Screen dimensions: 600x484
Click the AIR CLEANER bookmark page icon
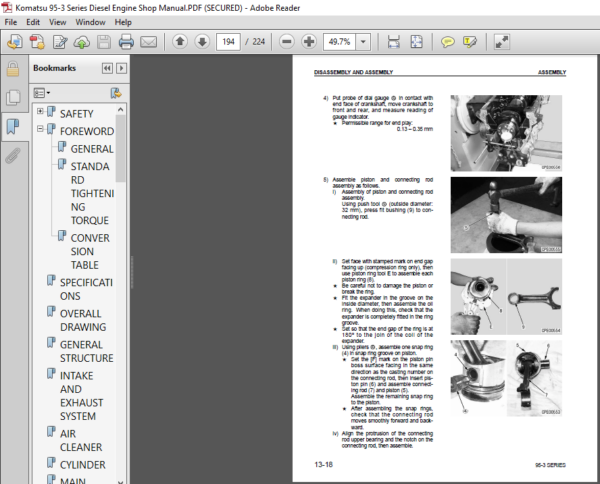pyautogui.click(x=51, y=431)
